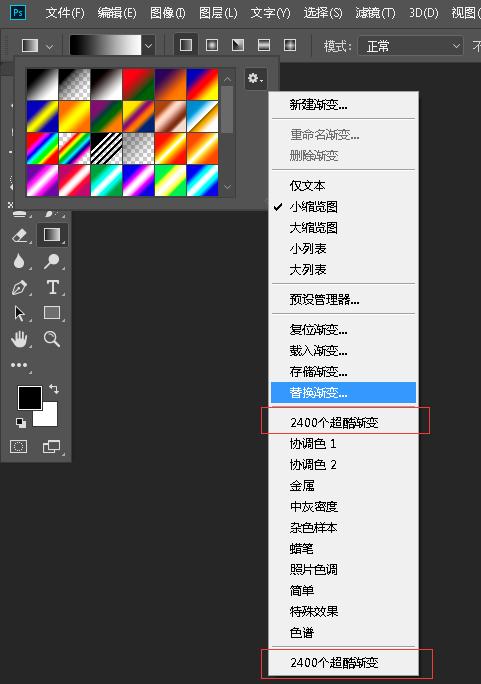Load 照片色调 gradient set
Viewport: 481px width, 684px height.
[x=343, y=569]
